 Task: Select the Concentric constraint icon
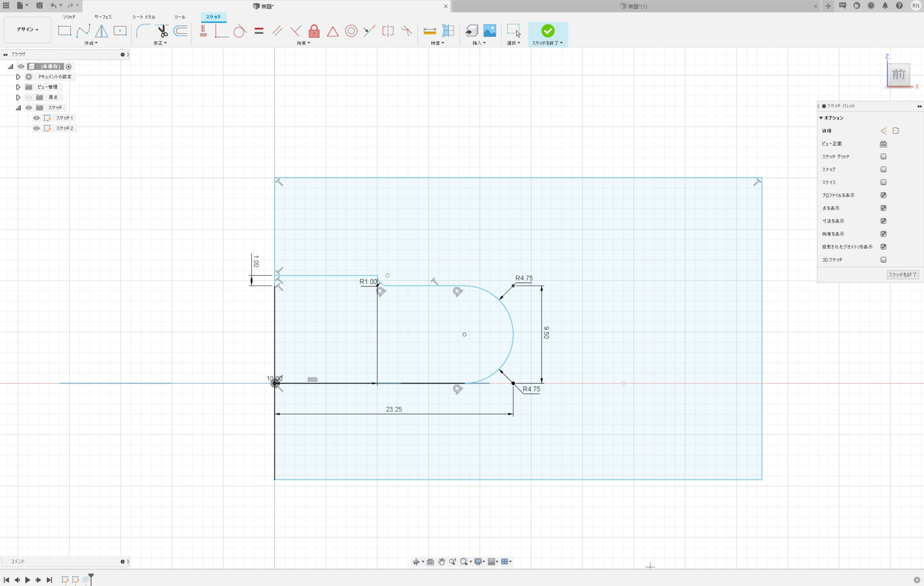(x=351, y=31)
